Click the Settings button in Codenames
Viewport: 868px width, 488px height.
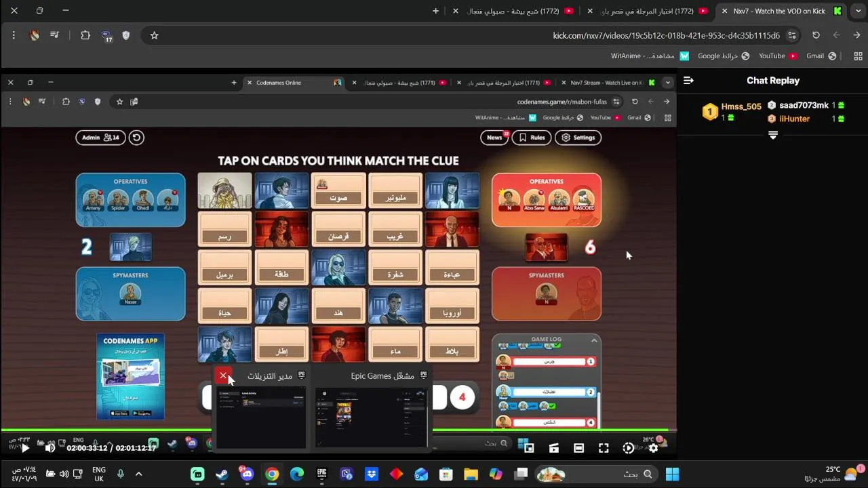(578, 138)
